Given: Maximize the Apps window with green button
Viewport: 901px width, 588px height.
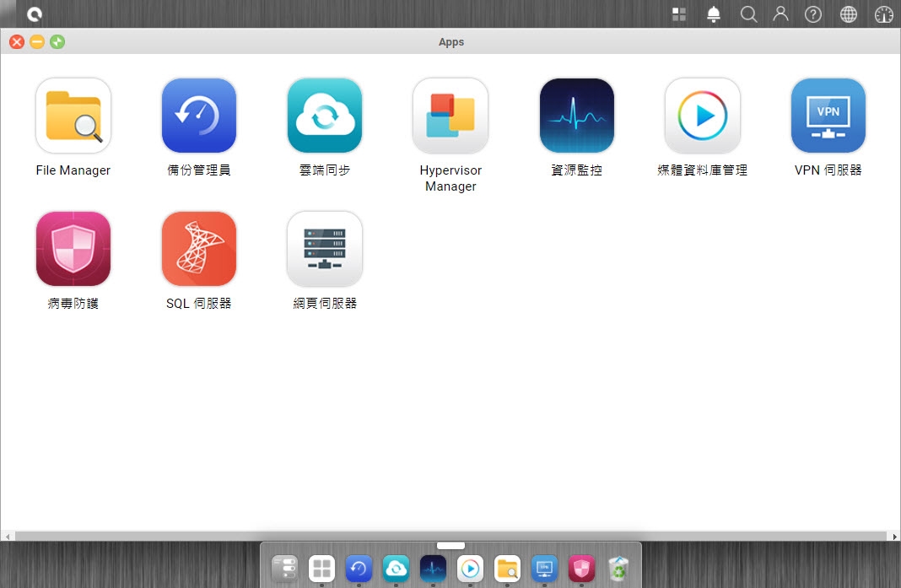Looking at the screenshot, I should coord(57,42).
